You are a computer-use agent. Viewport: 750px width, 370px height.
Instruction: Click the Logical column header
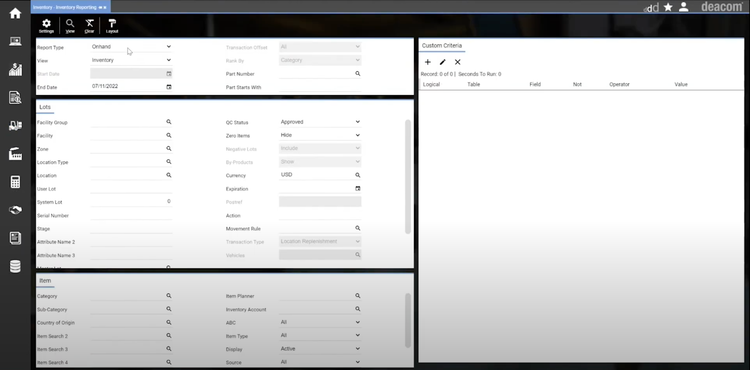point(431,85)
